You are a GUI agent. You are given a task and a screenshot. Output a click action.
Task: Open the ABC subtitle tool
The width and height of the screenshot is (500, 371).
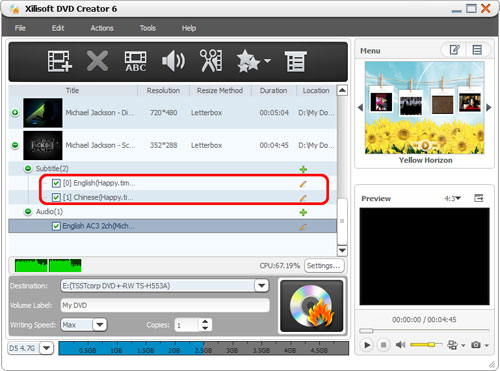[135, 61]
